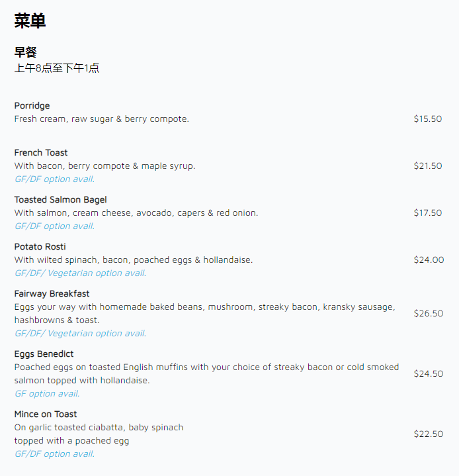The height and width of the screenshot is (476, 459).
Task: Click the $26.50 Fairway Breakfast price
Action: point(429,314)
